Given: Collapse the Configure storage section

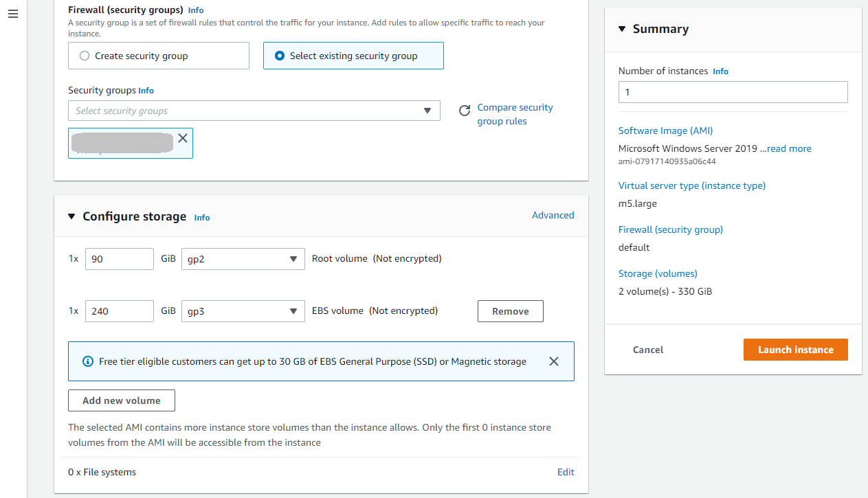Looking at the screenshot, I should click(x=71, y=216).
